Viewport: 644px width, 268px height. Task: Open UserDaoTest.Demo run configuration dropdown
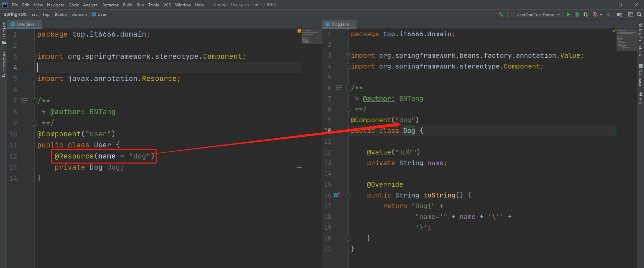pyautogui.click(x=535, y=14)
